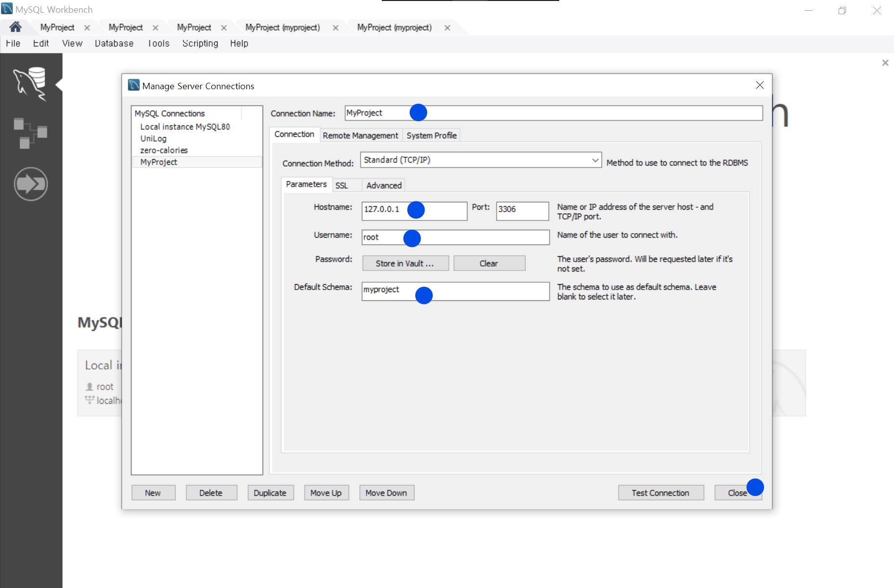The image size is (894, 588).
Task: Click the Default Schema input field
Action: click(456, 291)
